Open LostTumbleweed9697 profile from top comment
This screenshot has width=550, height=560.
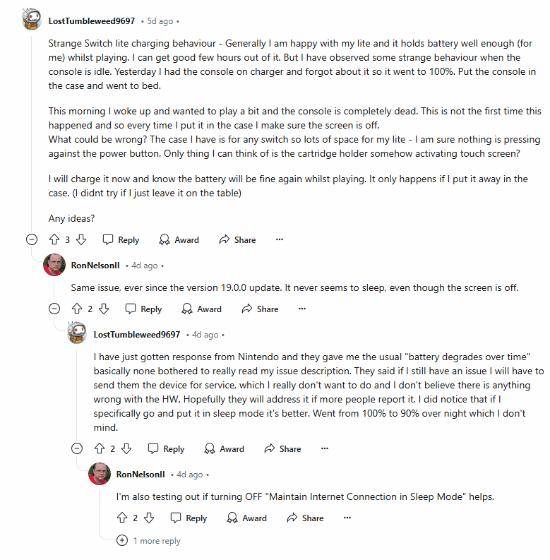(x=92, y=21)
